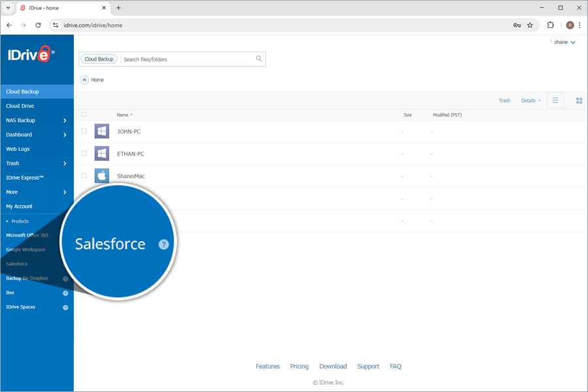
Task: Switch to list view layout
Action: point(555,101)
